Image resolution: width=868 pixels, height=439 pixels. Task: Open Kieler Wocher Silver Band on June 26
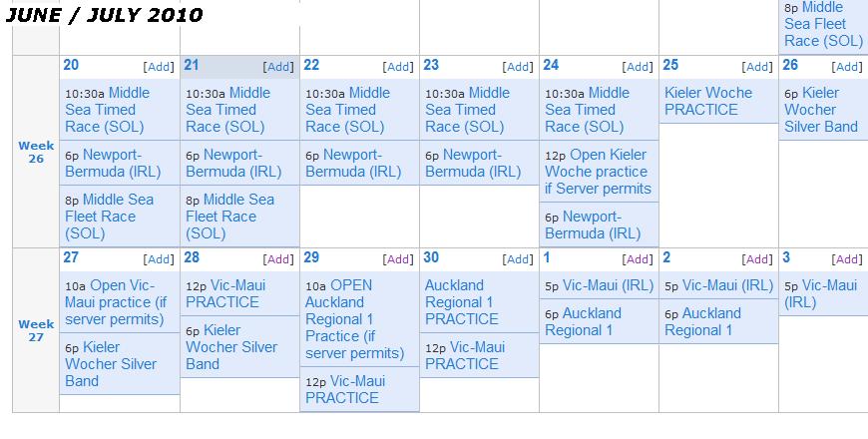pos(821,110)
